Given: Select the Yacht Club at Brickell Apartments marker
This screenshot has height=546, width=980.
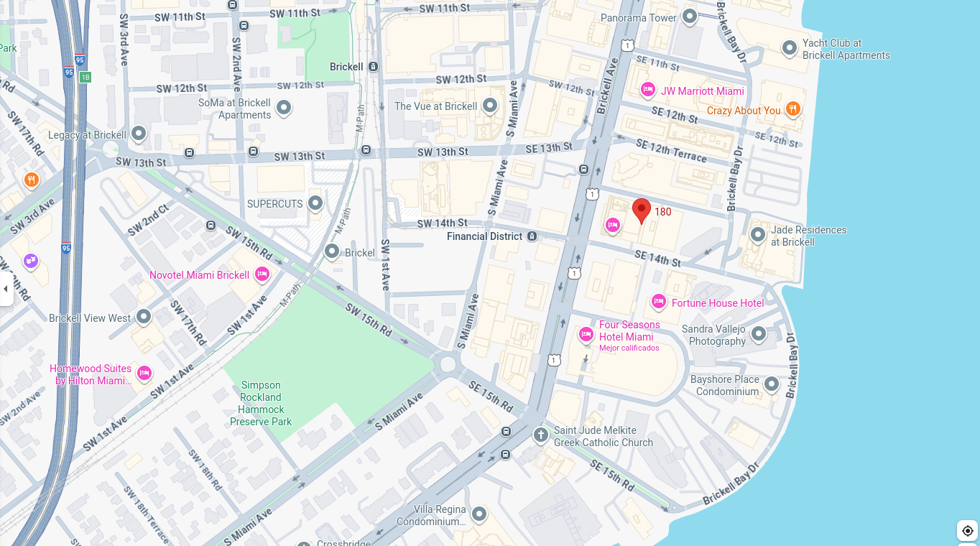Looking at the screenshot, I should tap(790, 48).
